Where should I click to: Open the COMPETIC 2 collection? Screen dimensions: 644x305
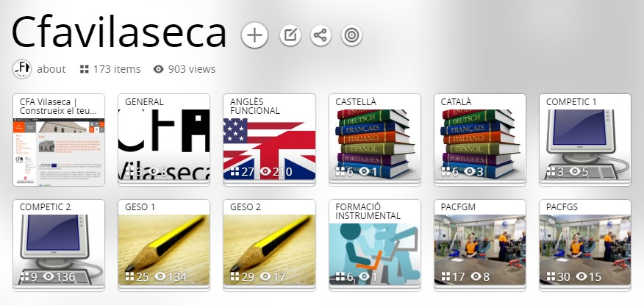pyautogui.click(x=59, y=245)
